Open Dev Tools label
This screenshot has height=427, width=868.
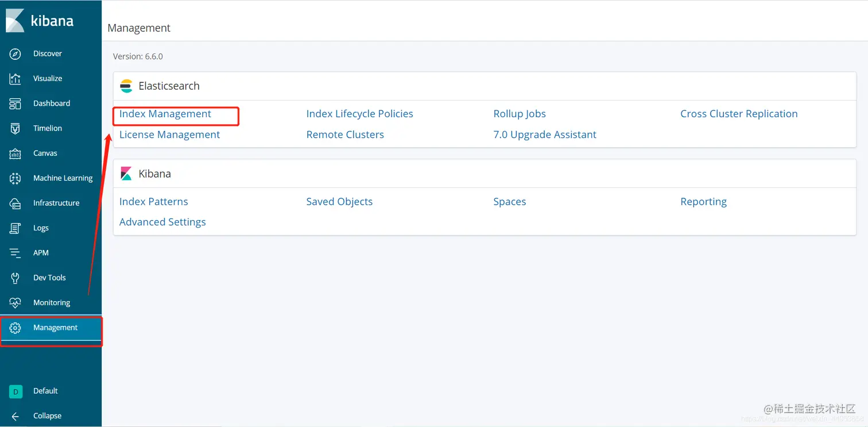click(49, 278)
